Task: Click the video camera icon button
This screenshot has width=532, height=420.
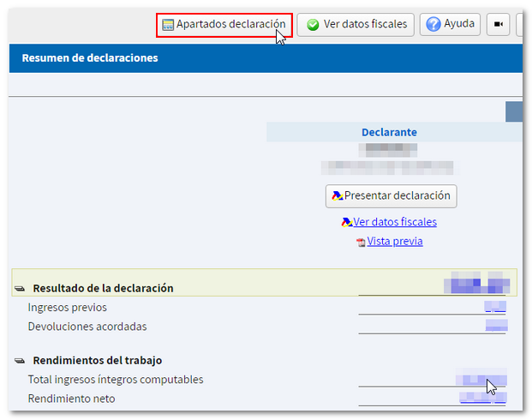Action: coord(499,25)
